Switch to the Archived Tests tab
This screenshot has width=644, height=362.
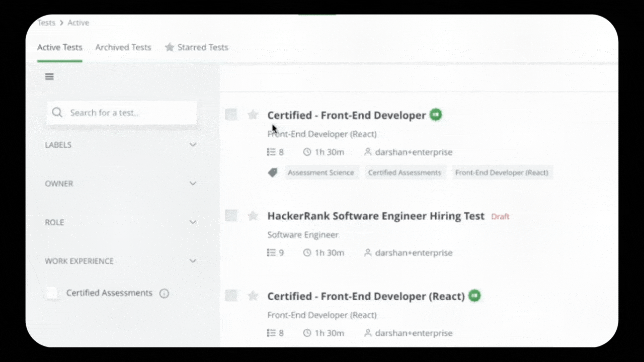click(x=123, y=47)
